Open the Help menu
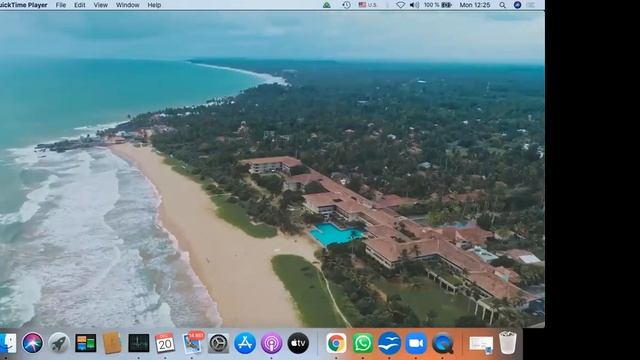The height and width of the screenshot is (360, 640). 154,5
